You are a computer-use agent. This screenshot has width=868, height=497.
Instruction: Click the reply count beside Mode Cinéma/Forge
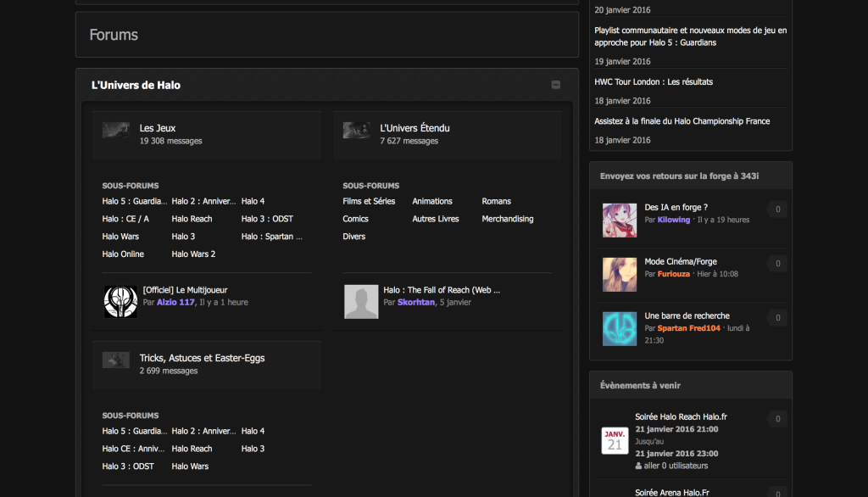[x=777, y=264]
